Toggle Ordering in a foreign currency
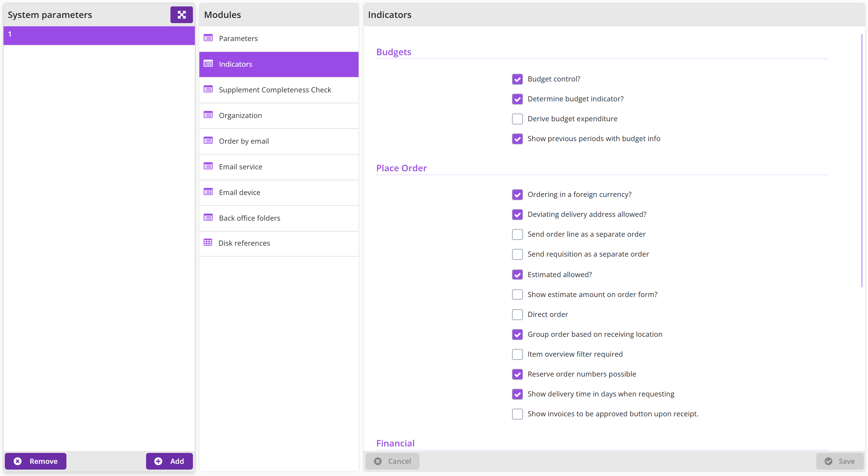This screenshot has width=868, height=476. click(517, 195)
